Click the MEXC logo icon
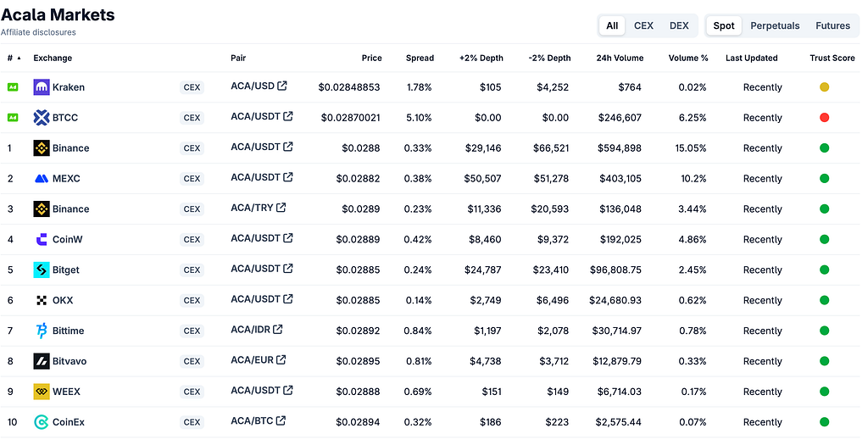 tap(42, 178)
